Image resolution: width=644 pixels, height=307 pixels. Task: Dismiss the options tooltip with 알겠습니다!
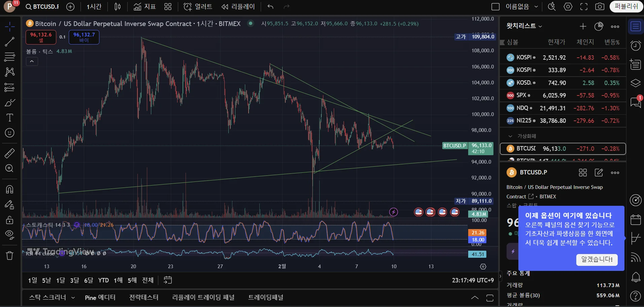coord(597,259)
